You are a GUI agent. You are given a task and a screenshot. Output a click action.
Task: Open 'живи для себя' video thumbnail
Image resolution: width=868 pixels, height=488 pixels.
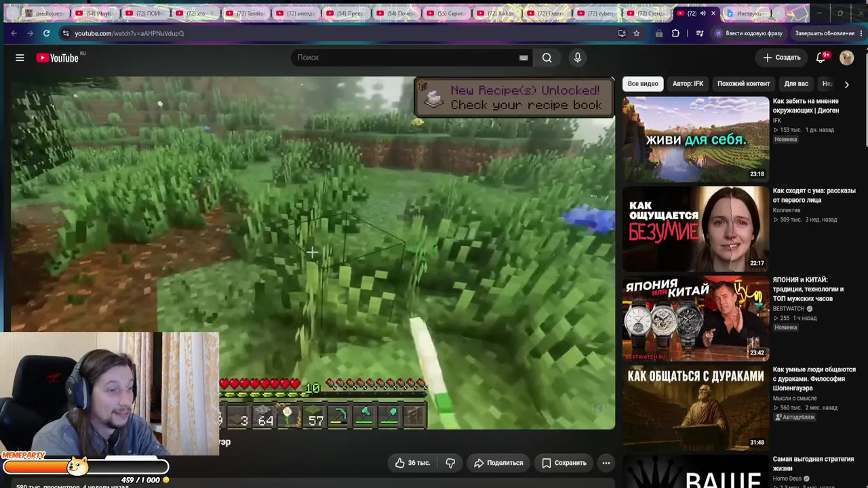[x=696, y=139]
